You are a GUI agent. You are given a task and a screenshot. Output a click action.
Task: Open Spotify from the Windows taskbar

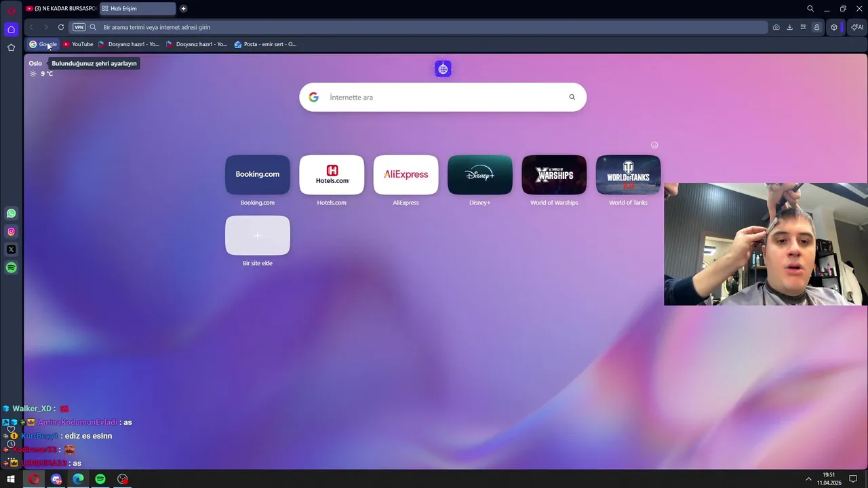pos(100,479)
